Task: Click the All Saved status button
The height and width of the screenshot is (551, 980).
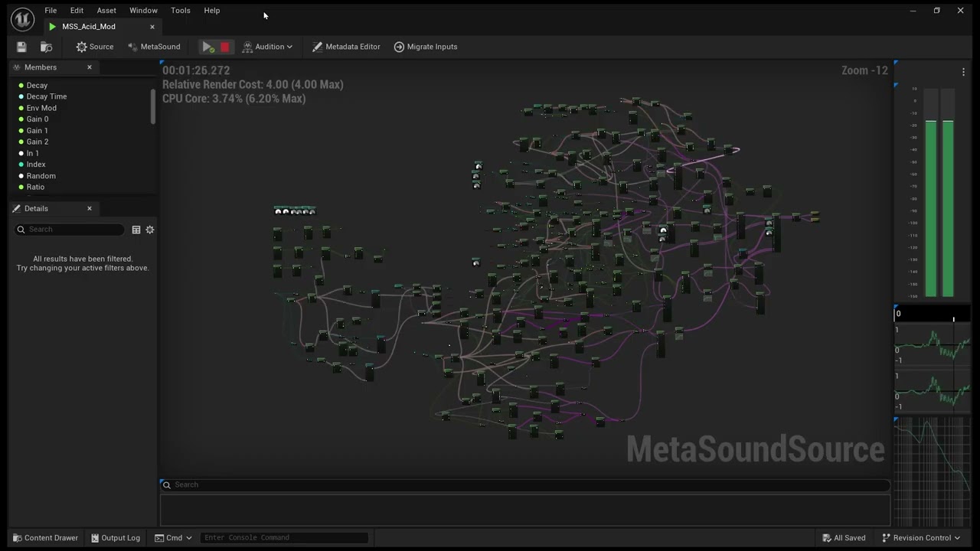Action: (x=843, y=538)
